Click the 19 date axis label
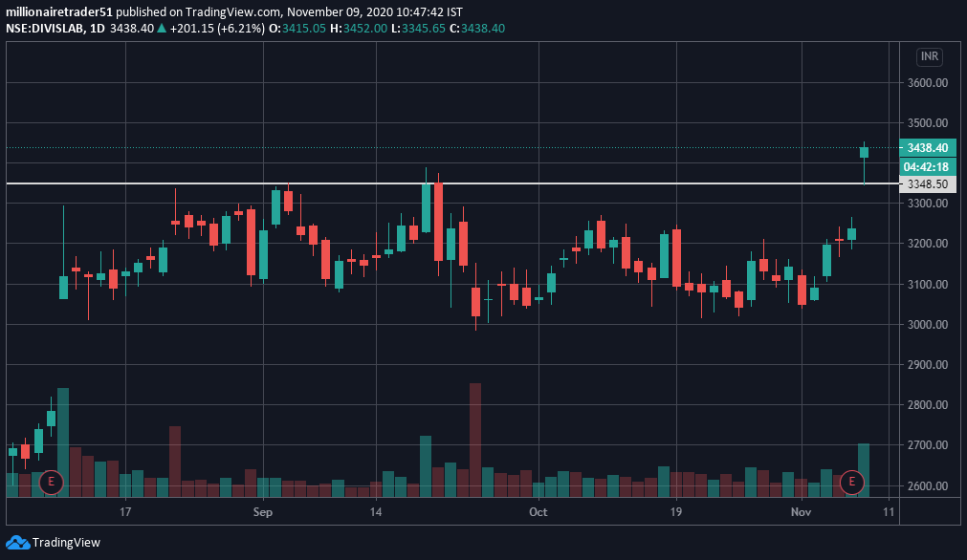The image size is (967, 560). pyautogui.click(x=676, y=512)
